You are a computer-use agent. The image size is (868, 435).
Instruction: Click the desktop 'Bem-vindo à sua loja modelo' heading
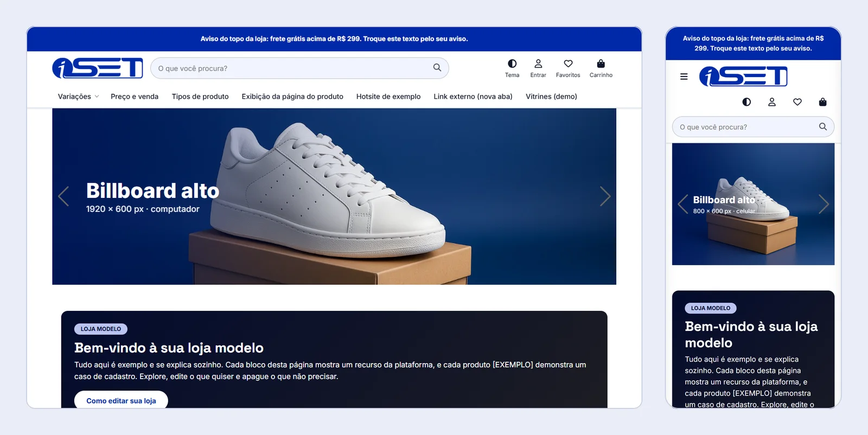coord(169,348)
